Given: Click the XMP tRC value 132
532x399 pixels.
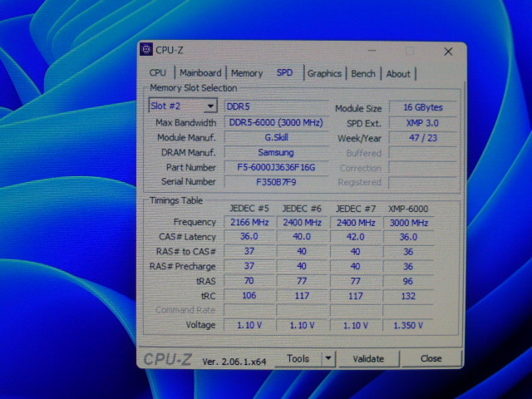Looking at the screenshot, I should (408, 296).
